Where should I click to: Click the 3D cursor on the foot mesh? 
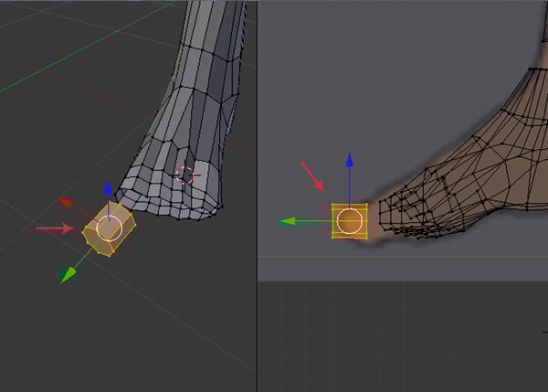click(x=184, y=175)
